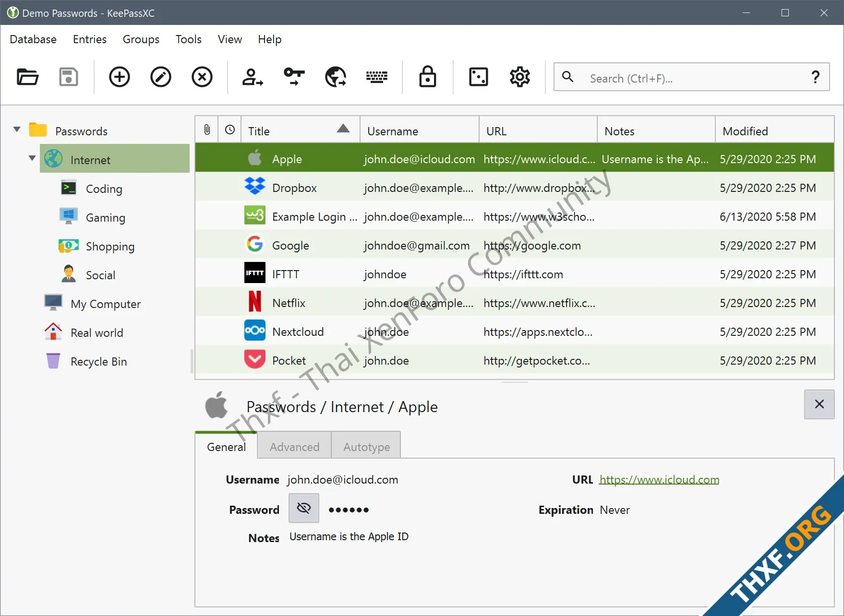The height and width of the screenshot is (616, 844).
Task: Select the Coding group
Action: pos(104,189)
